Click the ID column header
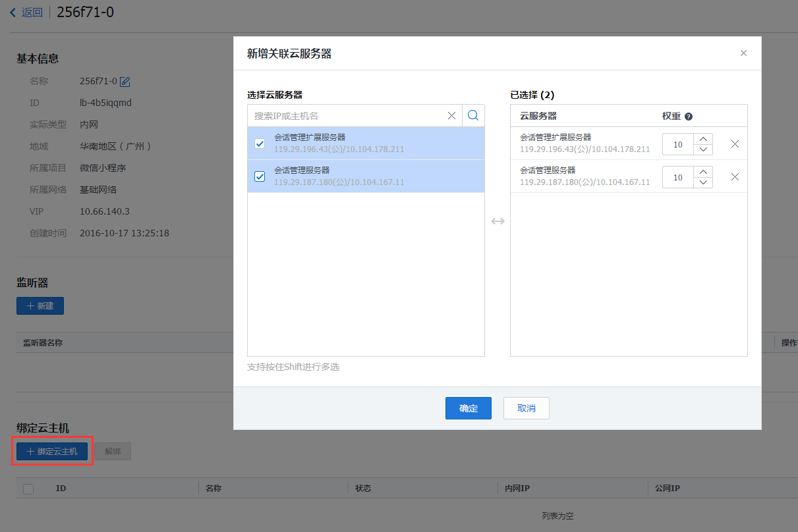The width and height of the screenshot is (798, 532). tap(61, 489)
